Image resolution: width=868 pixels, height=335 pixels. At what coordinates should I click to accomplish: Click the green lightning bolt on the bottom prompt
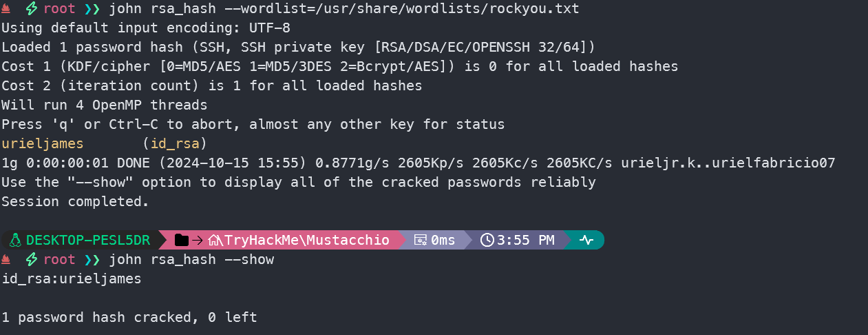pos(30,259)
